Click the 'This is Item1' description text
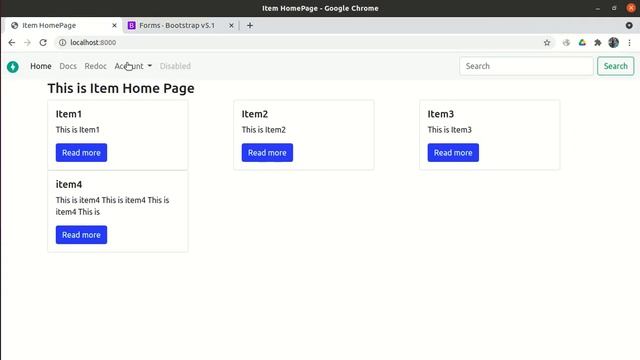 tap(78, 130)
